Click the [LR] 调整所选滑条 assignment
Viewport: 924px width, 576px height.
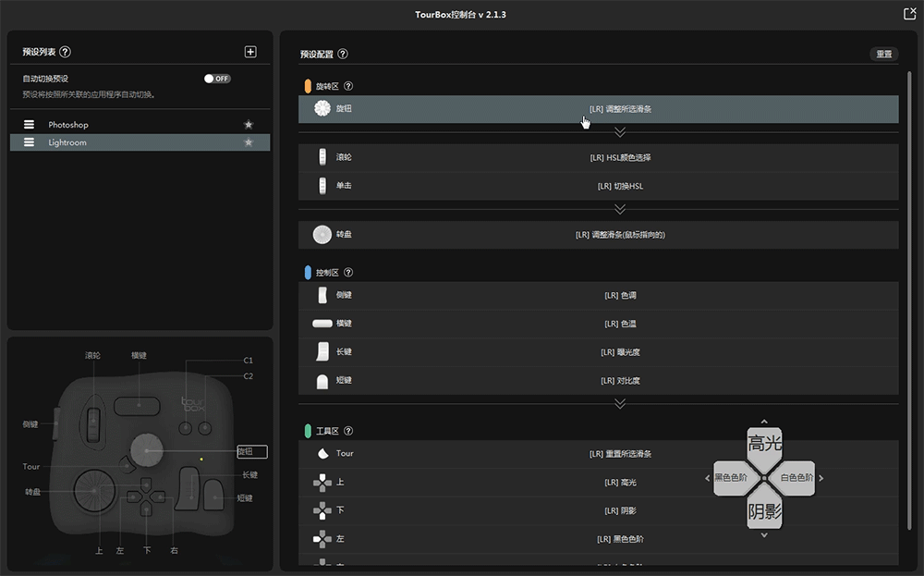620,109
